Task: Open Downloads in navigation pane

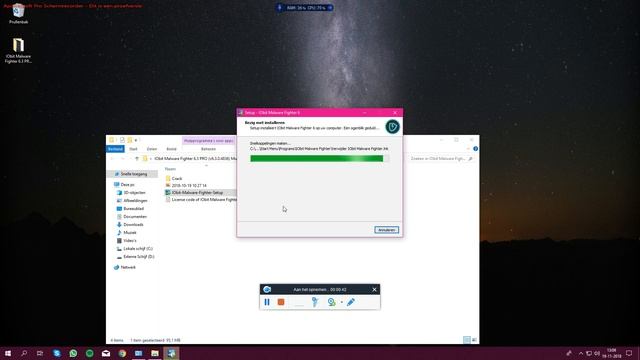Action: pyautogui.click(x=133, y=224)
